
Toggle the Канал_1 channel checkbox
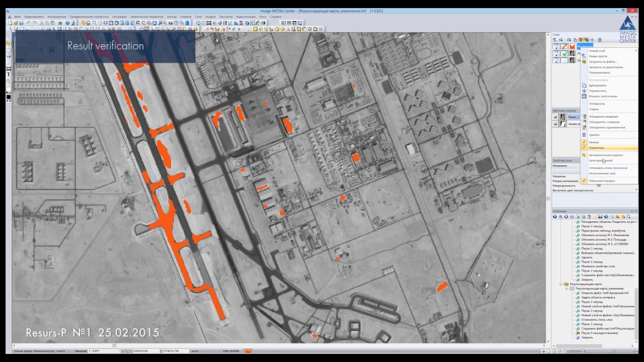click(x=555, y=117)
